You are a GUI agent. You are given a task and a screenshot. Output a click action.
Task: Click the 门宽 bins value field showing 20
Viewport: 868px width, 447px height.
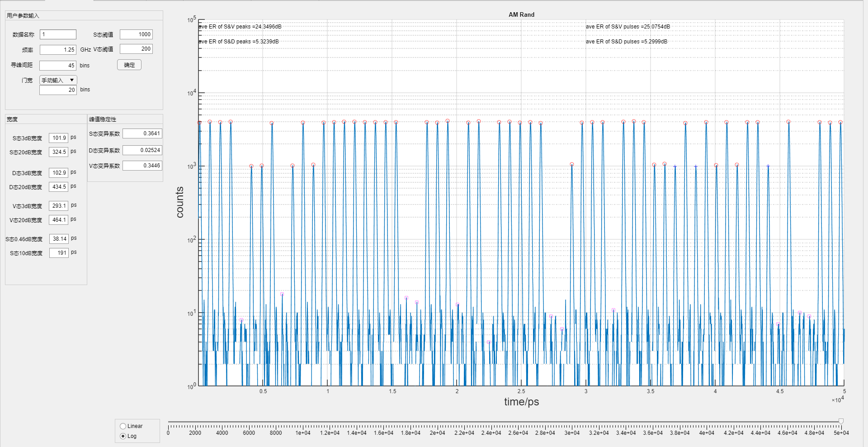[x=58, y=90]
